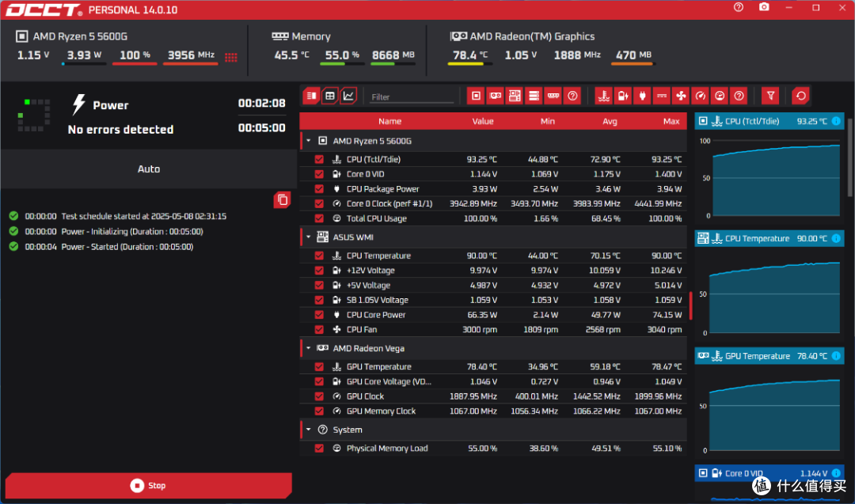Open help from title bar question icon

tap(739, 7)
